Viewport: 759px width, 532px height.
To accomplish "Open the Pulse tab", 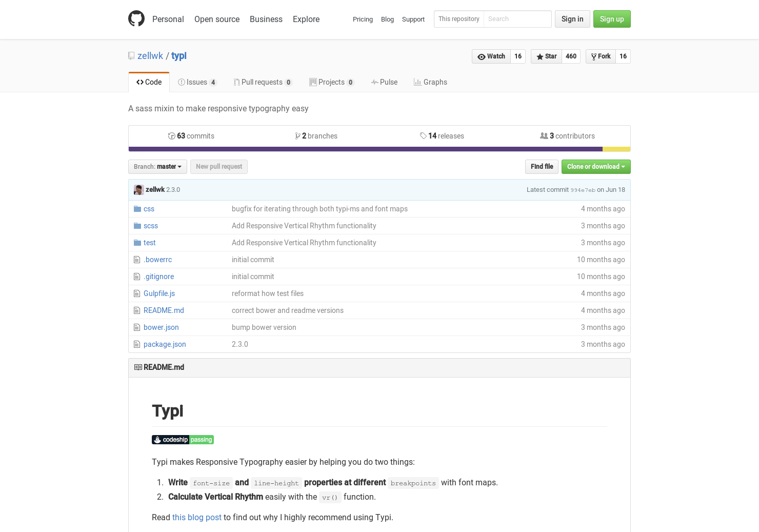I will tap(385, 82).
